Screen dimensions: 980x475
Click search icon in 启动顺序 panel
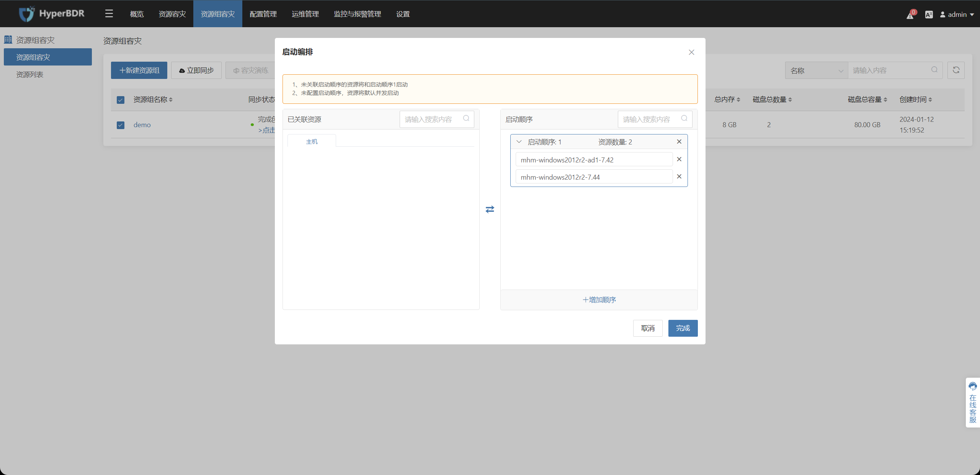pyautogui.click(x=684, y=118)
